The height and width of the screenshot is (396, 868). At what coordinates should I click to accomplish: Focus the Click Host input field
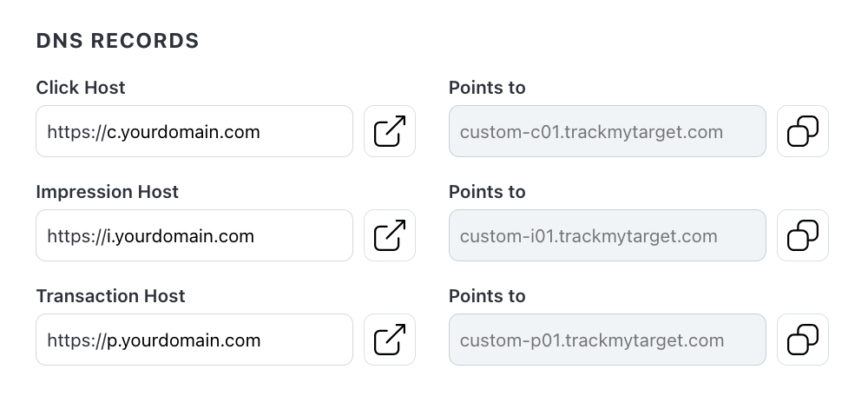(194, 132)
